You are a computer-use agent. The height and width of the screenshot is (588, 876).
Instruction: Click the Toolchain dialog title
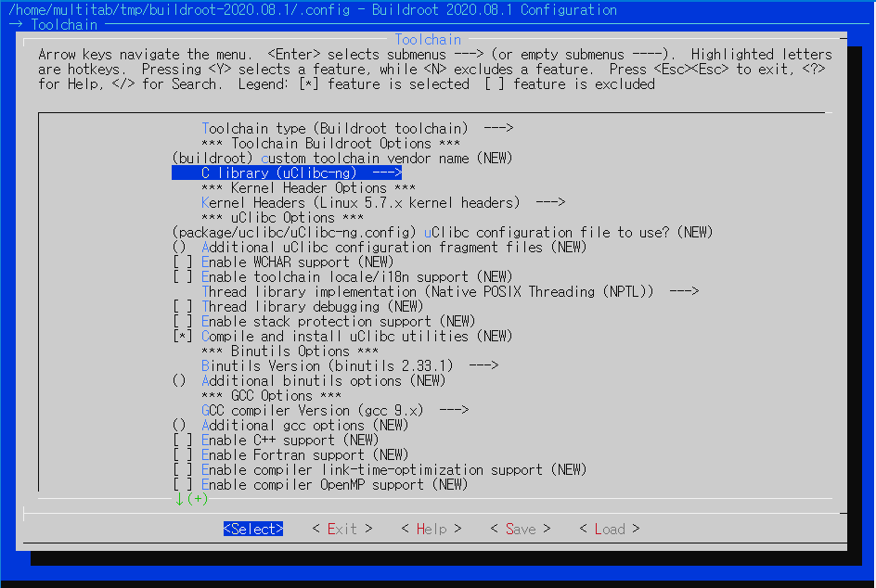point(428,40)
